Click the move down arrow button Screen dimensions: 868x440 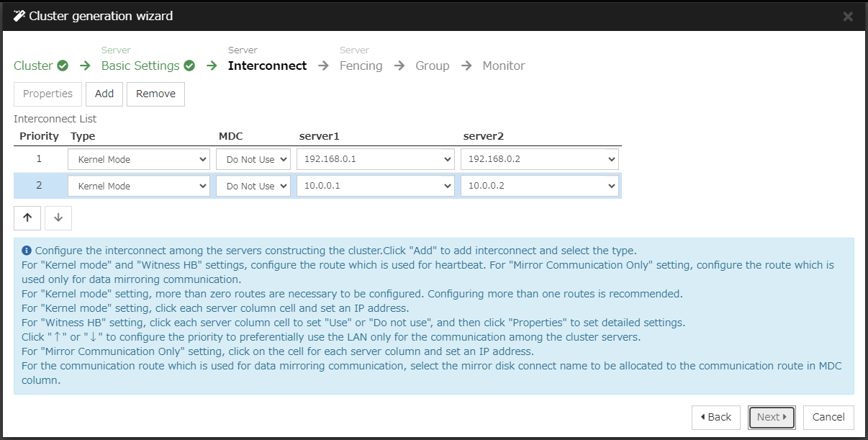tap(58, 218)
